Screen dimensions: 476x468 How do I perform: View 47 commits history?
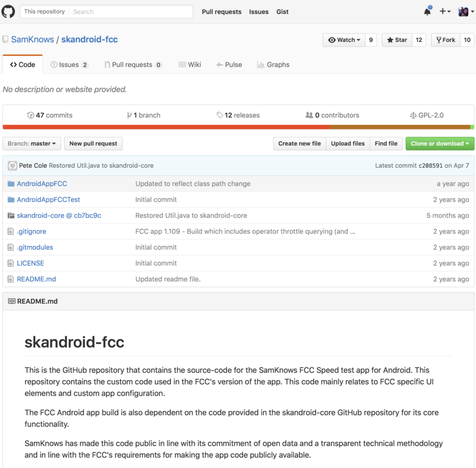tap(50, 115)
